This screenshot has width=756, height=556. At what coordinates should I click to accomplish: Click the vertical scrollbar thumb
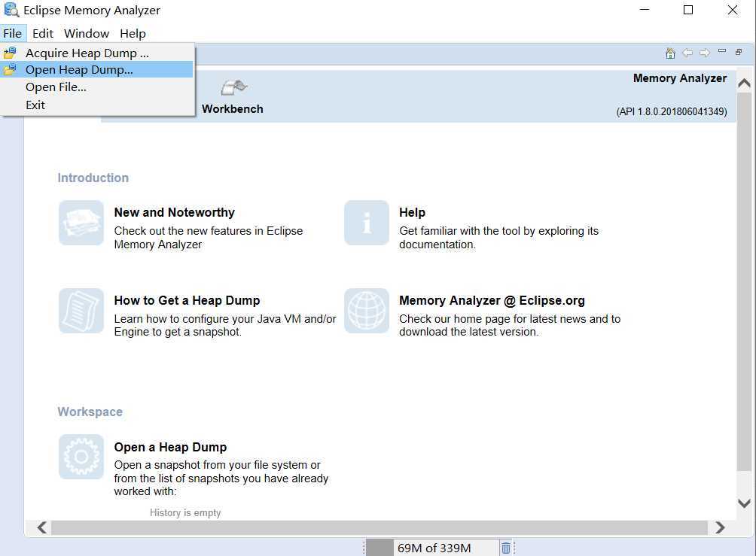click(x=745, y=282)
